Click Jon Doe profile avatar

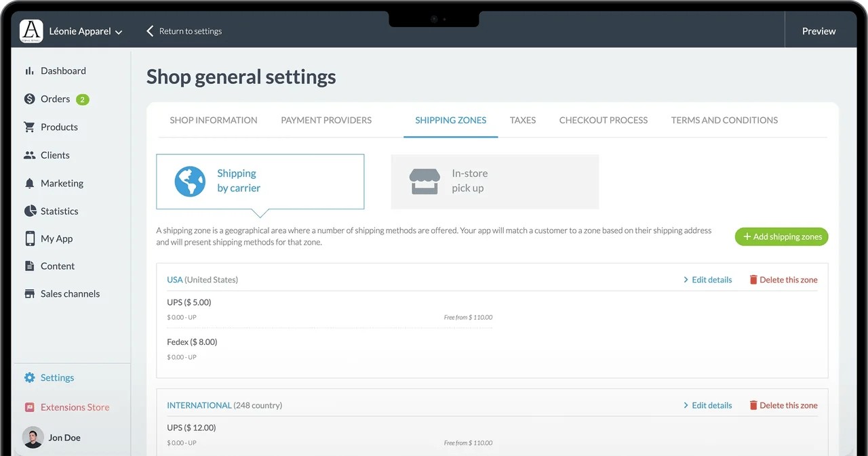click(33, 438)
